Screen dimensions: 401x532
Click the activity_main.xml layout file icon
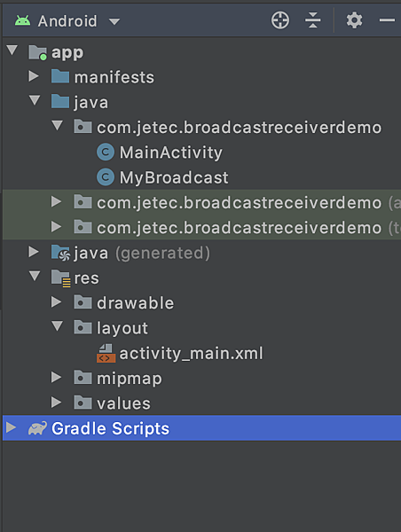click(x=106, y=353)
